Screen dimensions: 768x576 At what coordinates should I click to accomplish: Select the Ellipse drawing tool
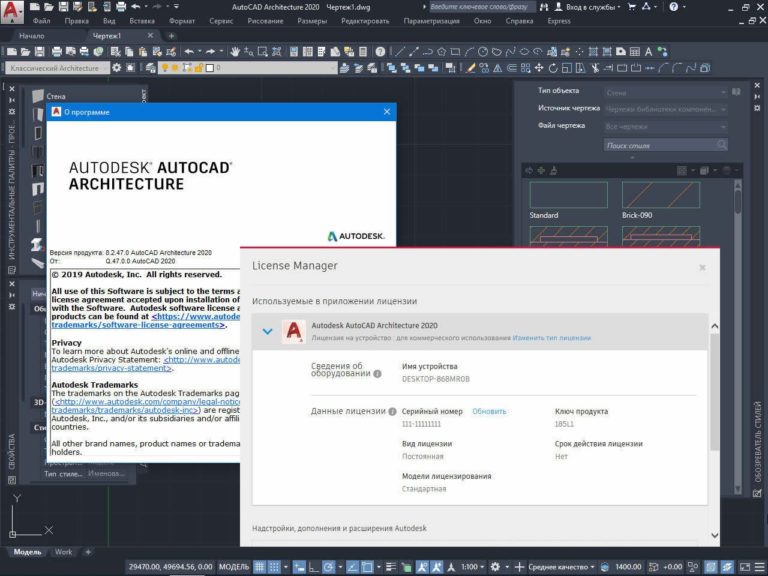(524, 51)
